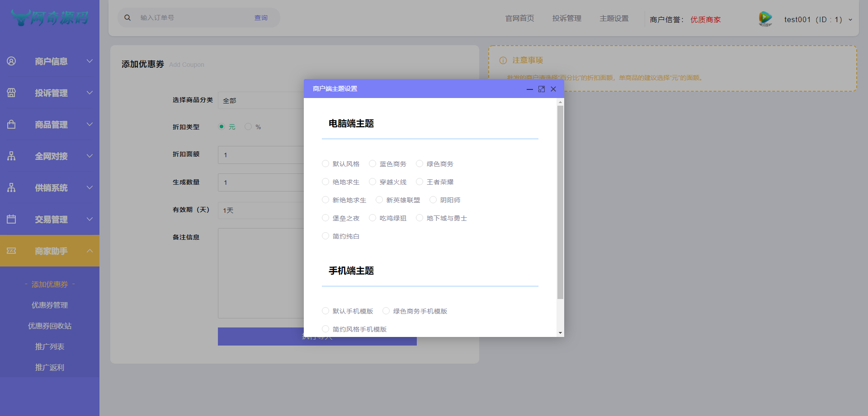Click the 供销系统 hierarchy icon

(x=11, y=187)
